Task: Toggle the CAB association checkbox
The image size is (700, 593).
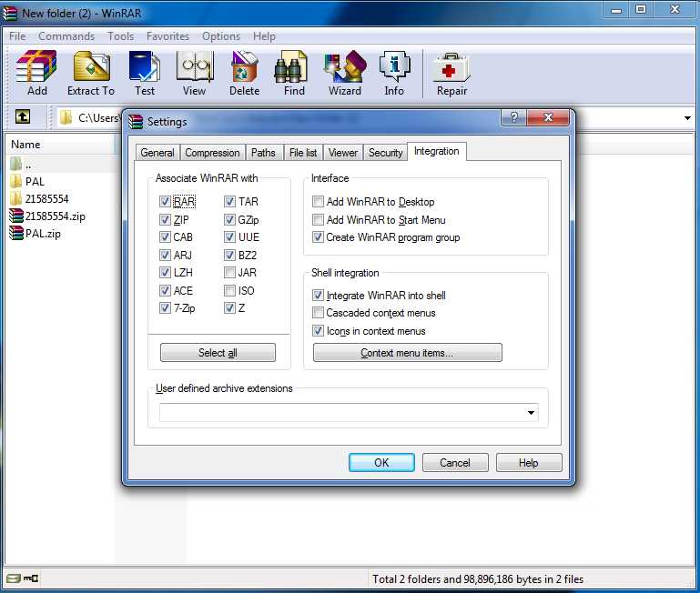Action: pos(165,236)
